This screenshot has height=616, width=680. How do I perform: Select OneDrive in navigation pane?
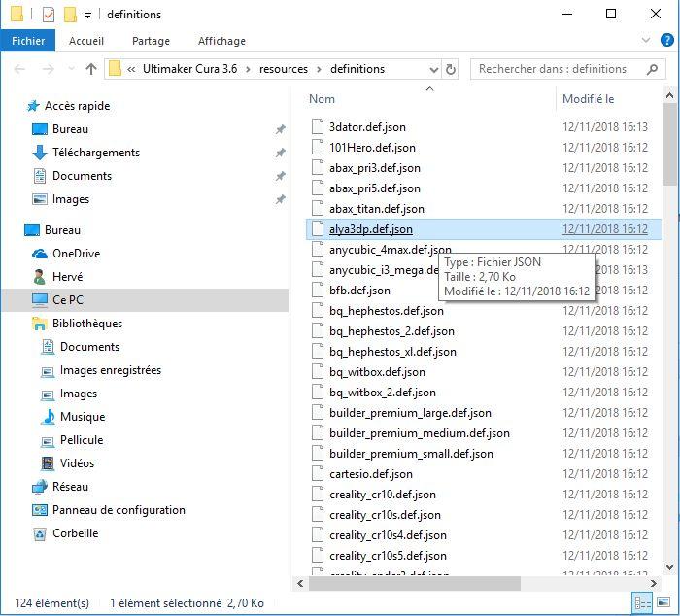(76, 254)
